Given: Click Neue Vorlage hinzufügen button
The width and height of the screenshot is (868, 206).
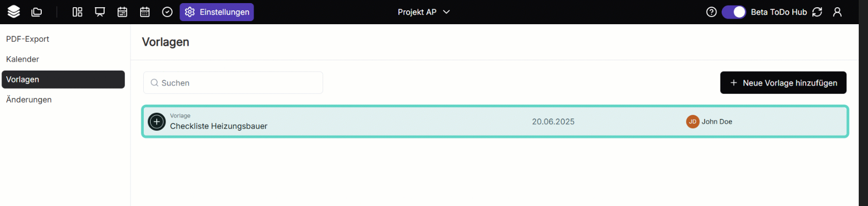Looking at the screenshot, I should pyautogui.click(x=783, y=83).
